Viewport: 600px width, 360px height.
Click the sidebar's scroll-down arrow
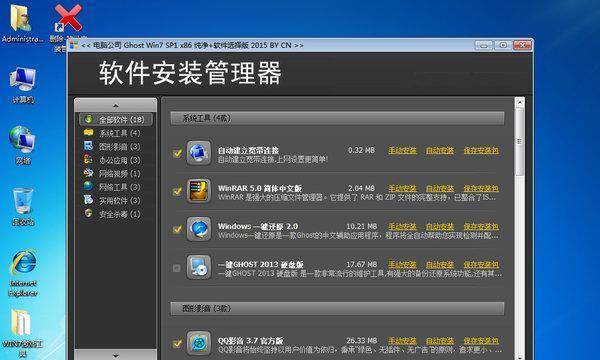[x=116, y=355]
